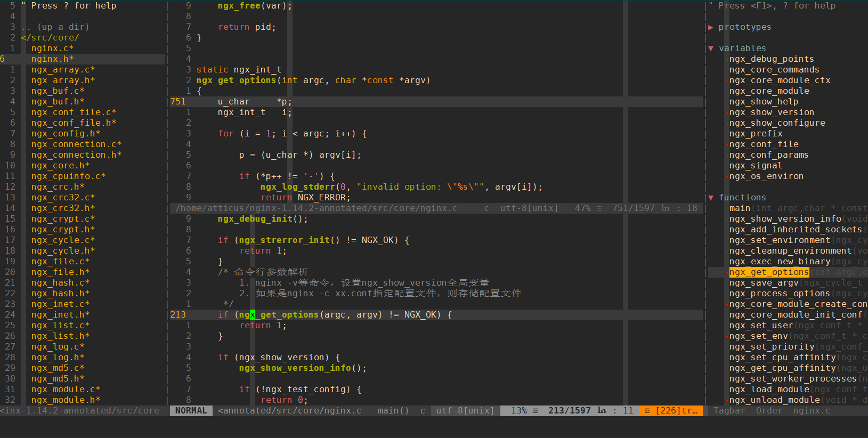Jump to ngx_load_module in Tagbar
The width and height of the screenshot is (868, 438).
tap(769, 390)
